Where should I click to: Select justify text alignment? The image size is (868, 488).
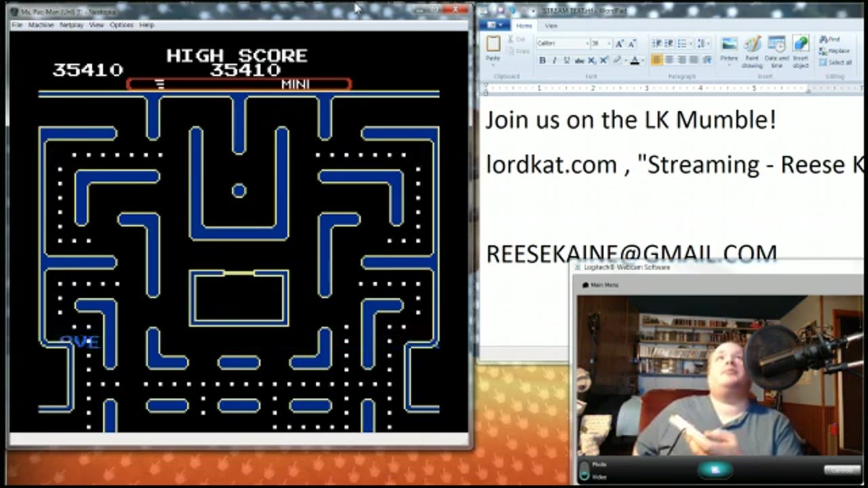pos(694,60)
